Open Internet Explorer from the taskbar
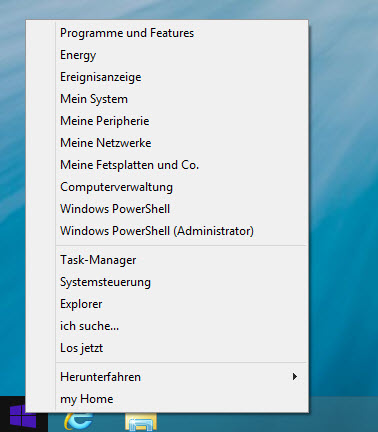 (x=79, y=421)
